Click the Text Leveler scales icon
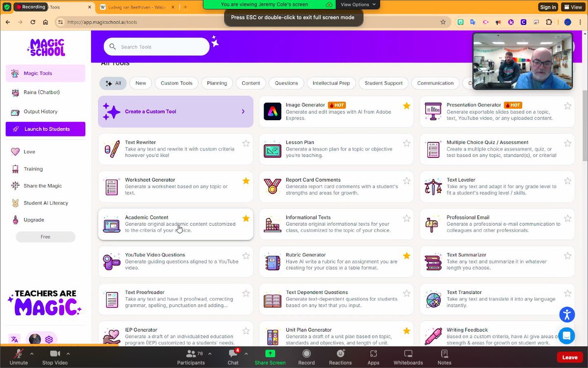588x368 pixels. click(x=433, y=186)
